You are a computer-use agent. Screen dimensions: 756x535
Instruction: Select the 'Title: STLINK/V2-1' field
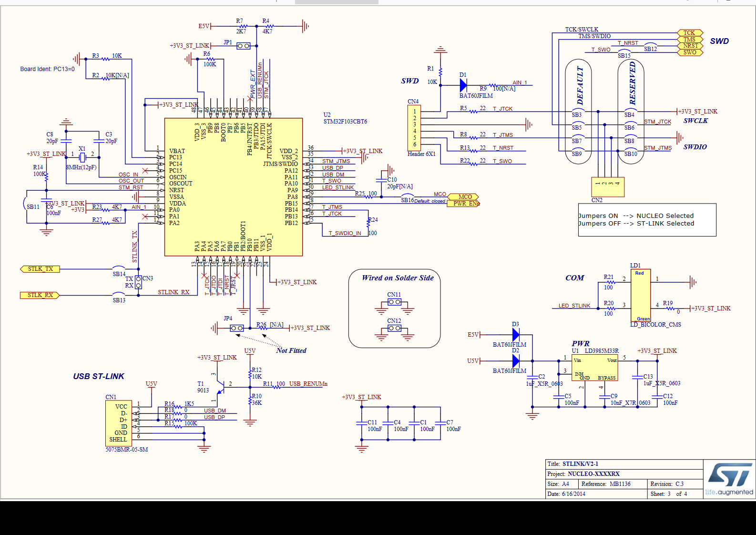pyautogui.click(x=572, y=464)
